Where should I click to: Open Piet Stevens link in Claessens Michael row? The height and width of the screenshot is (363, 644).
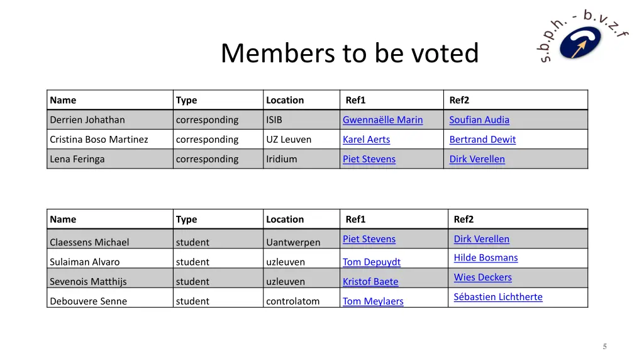tap(369, 239)
